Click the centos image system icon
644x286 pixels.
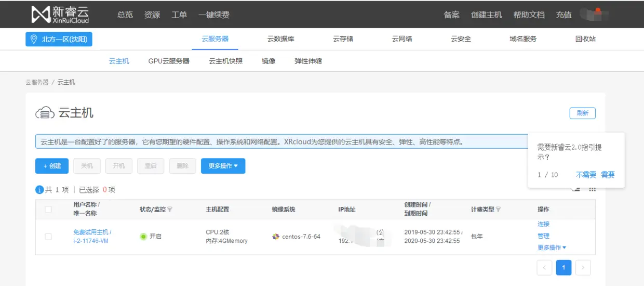pos(276,237)
